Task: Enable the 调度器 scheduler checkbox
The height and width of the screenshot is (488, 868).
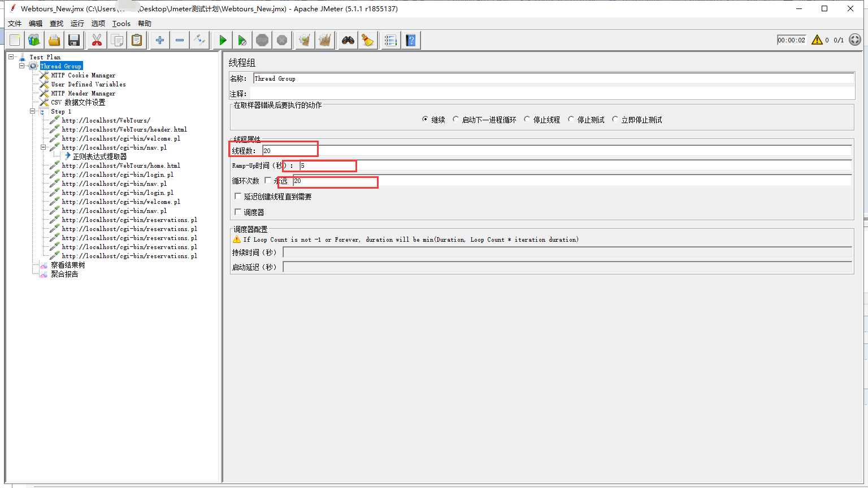Action: [238, 212]
